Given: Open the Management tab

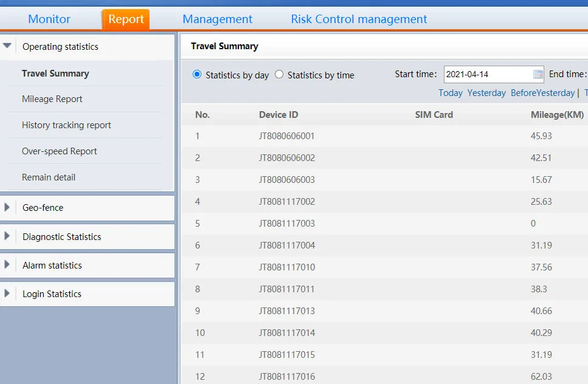Looking at the screenshot, I should point(217,19).
